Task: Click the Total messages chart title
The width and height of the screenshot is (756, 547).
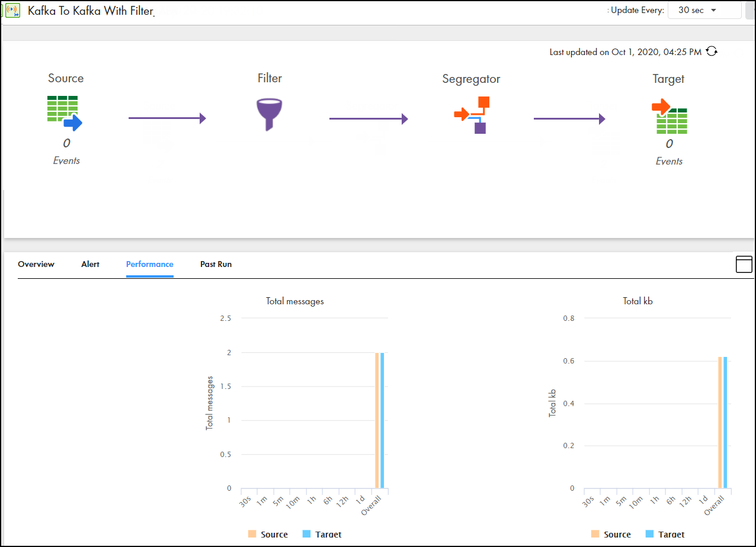Action: 295,301
